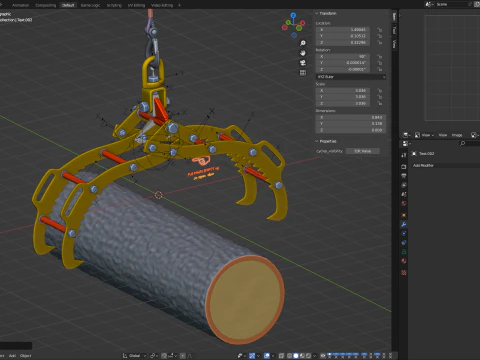This screenshot has width=480, height=360.
Task: Open the Material properties tab icon
Action: (x=404, y=261)
